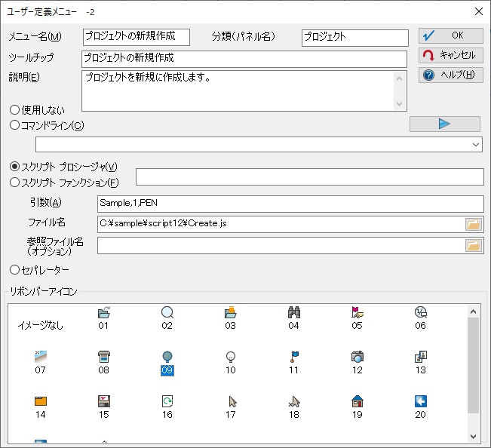The image size is (491, 448).
Task: Click the ツールチップ input field
Action: 244,59
